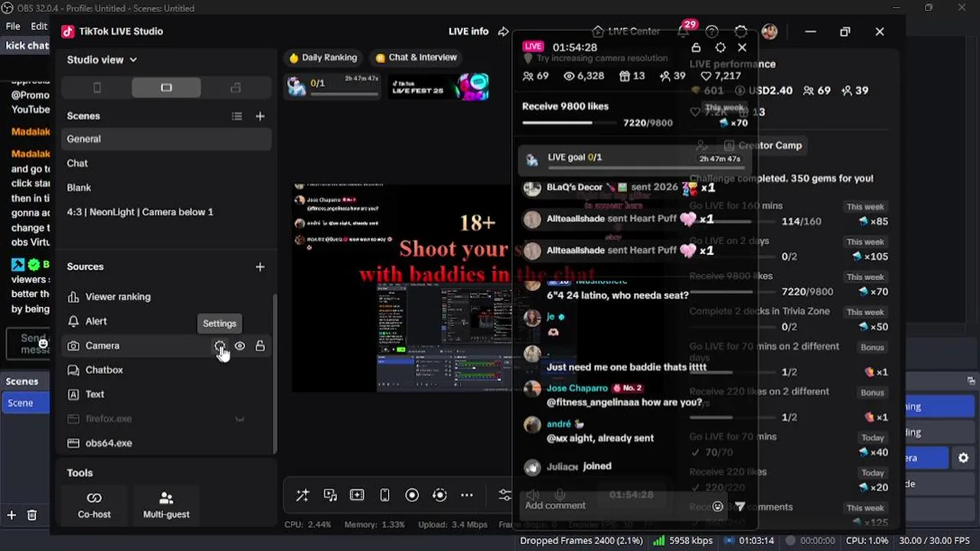Select obs64.exe source

tap(166, 444)
